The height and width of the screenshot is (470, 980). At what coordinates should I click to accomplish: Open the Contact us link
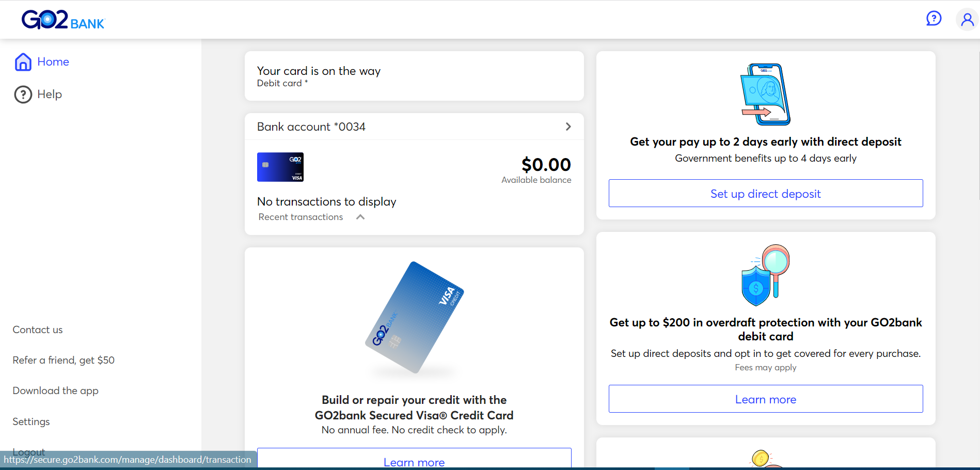click(38, 330)
